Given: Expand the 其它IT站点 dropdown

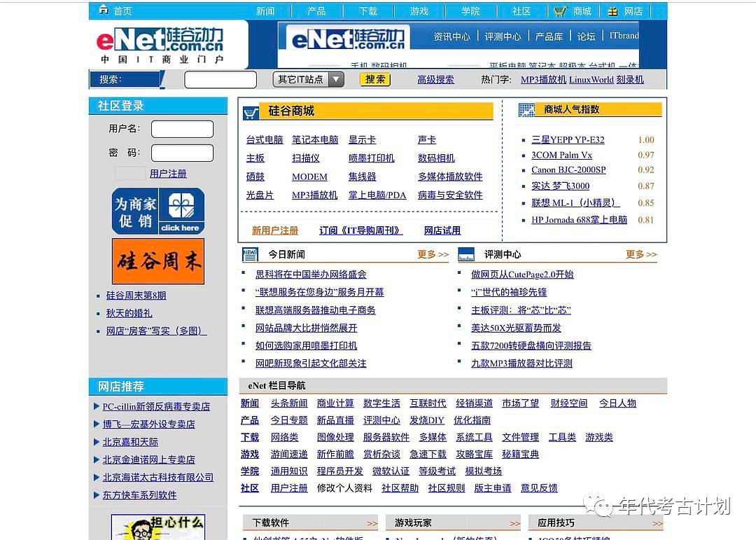Looking at the screenshot, I should pos(309,79).
